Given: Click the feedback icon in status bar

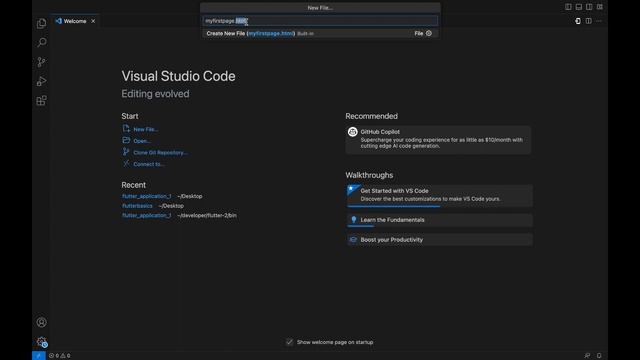Looking at the screenshot, I should coord(587,356).
